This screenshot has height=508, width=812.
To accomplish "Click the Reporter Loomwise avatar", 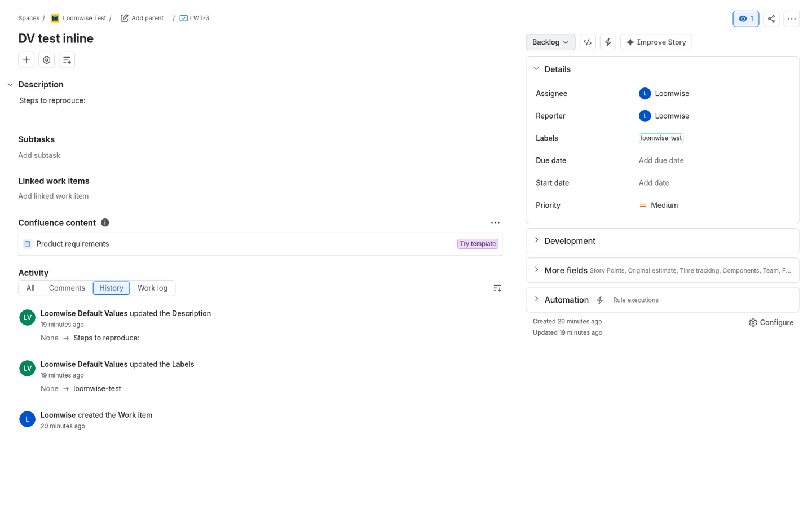I will click(x=645, y=116).
